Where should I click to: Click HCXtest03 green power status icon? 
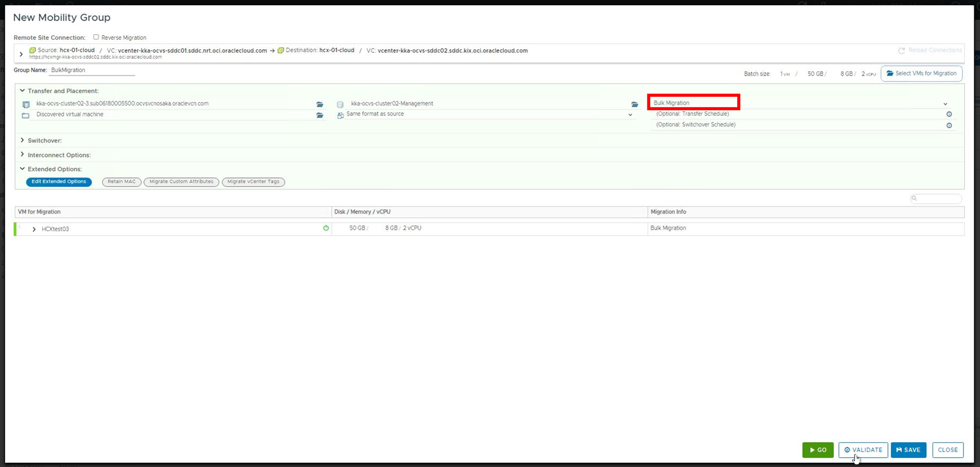click(x=326, y=228)
